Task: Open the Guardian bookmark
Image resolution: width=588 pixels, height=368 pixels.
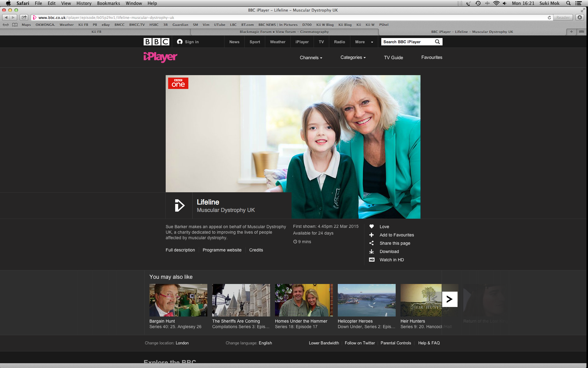Action: click(180, 25)
